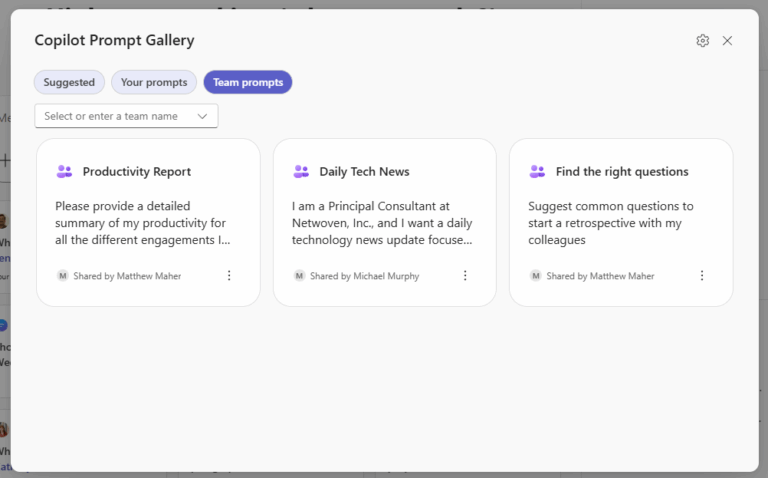The height and width of the screenshot is (478, 768).
Task: Expand the team name dropdown chevron
Action: [202, 116]
